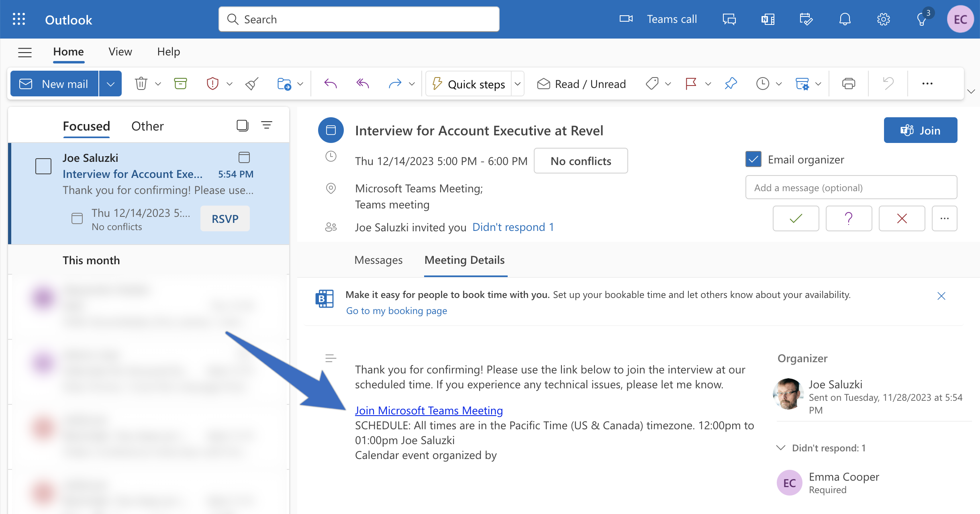This screenshot has height=514, width=980.
Task: Click the Report shield icon
Action: tap(212, 84)
